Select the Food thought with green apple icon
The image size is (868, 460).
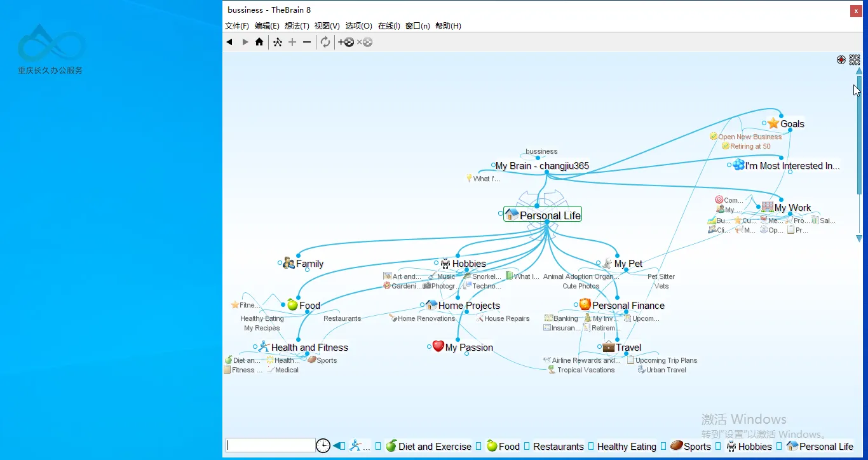click(304, 306)
